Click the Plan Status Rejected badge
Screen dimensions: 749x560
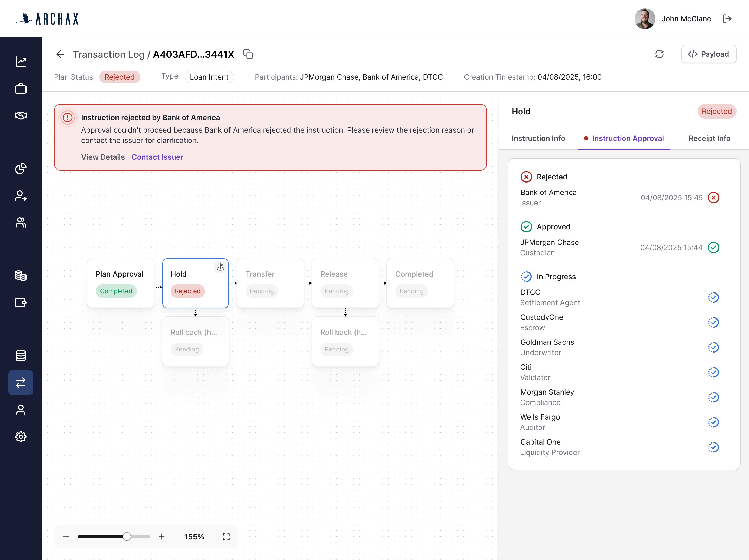coord(120,77)
